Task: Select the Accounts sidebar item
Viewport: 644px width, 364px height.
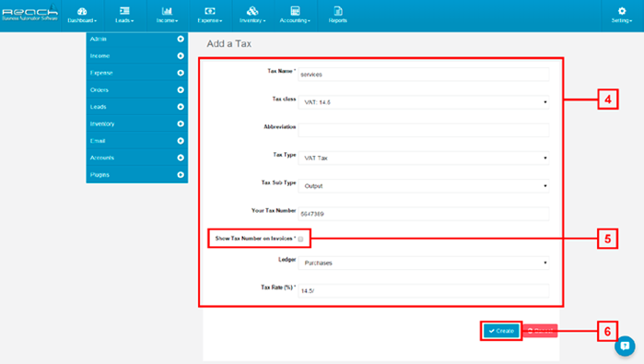Action: coord(137,158)
